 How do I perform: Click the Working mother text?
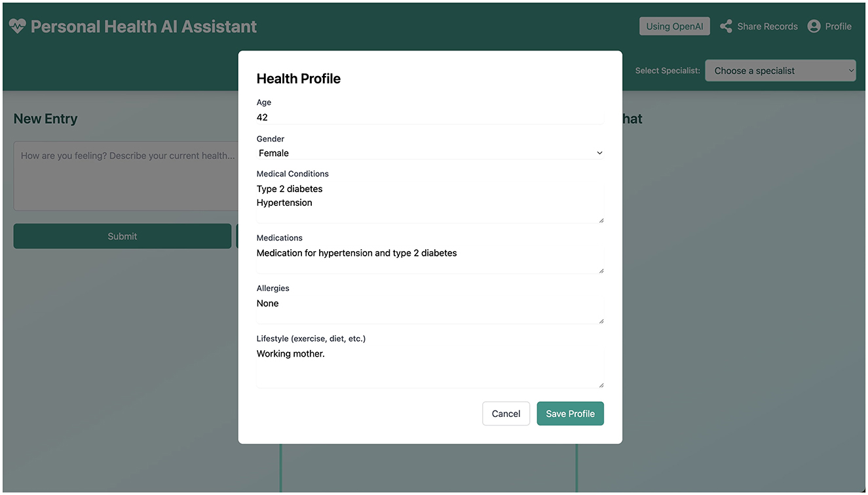(x=291, y=353)
